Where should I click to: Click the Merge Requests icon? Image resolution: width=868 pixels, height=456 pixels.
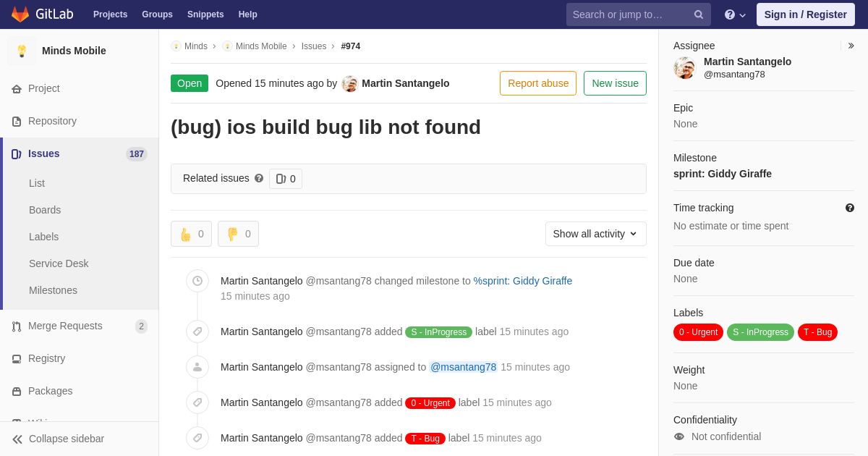[x=17, y=326]
